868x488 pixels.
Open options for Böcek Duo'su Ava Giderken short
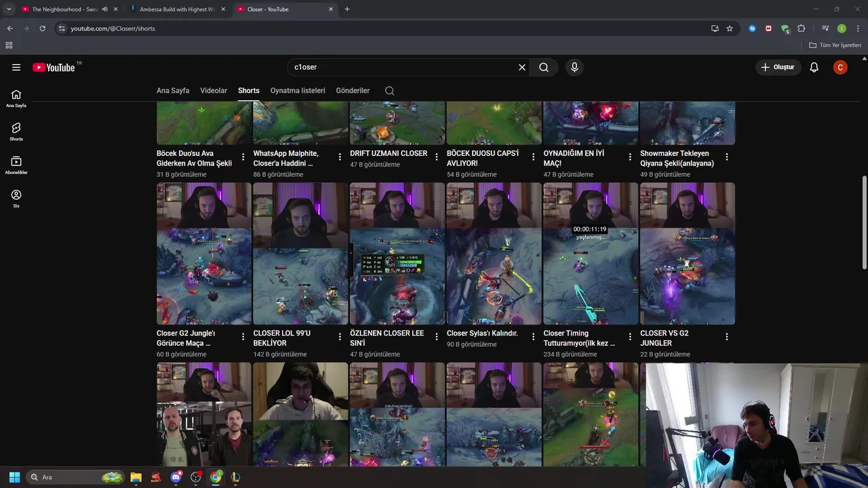point(243,157)
